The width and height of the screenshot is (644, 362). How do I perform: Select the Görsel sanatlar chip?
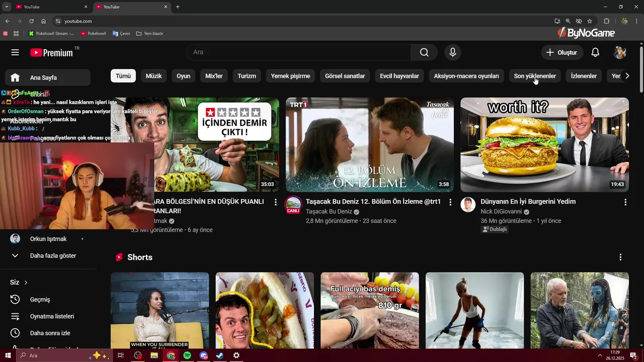[x=345, y=76]
